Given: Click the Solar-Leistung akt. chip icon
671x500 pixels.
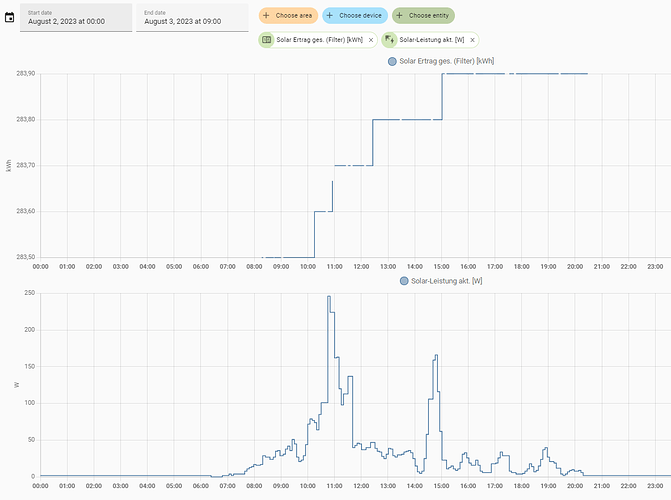Looking at the screenshot, I should (x=389, y=40).
